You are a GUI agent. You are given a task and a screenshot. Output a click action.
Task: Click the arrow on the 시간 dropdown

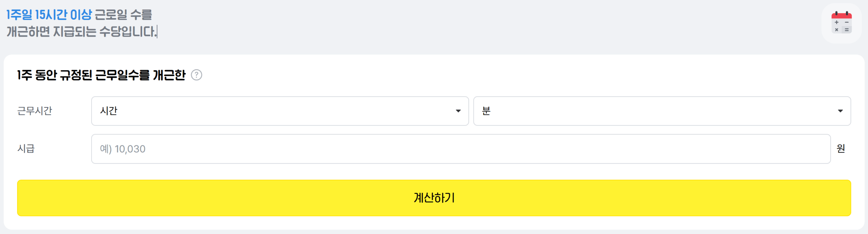click(x=458, y=111)
